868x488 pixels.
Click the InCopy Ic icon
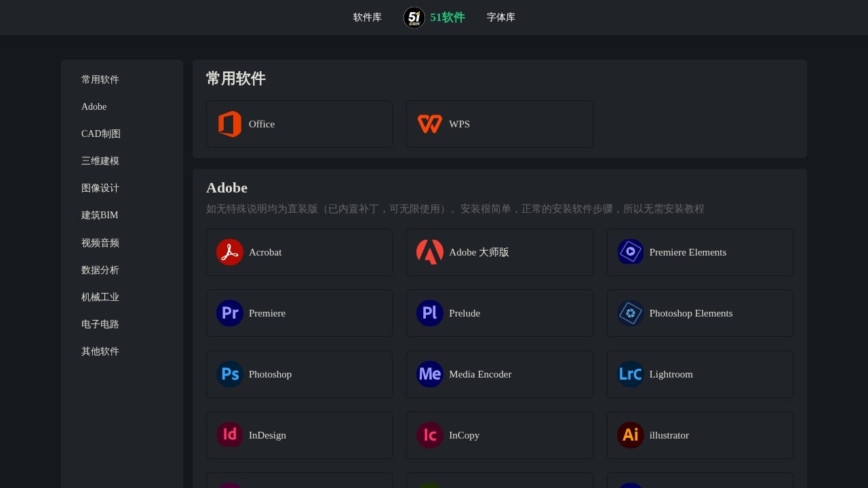430,435
